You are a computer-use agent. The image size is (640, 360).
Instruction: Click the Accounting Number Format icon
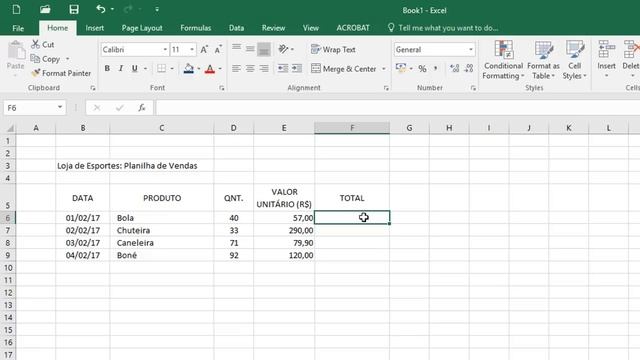(401, 68)
